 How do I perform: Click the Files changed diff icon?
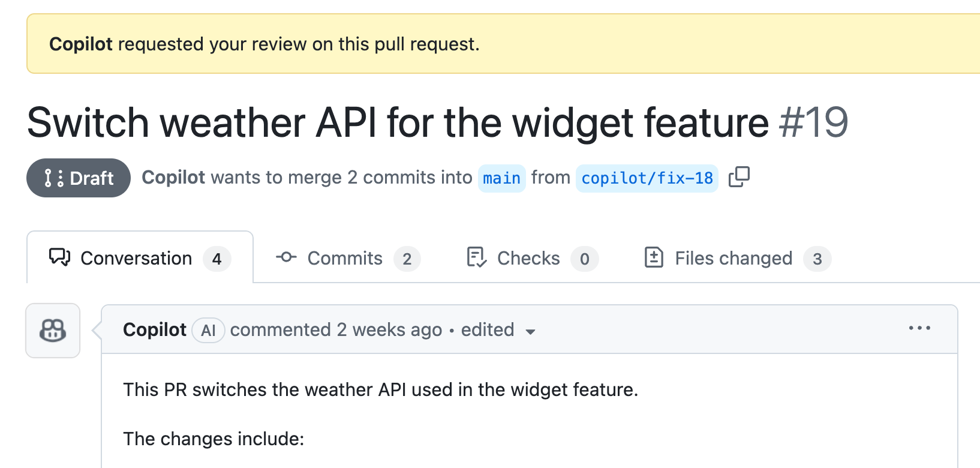[x=654, y=257]
